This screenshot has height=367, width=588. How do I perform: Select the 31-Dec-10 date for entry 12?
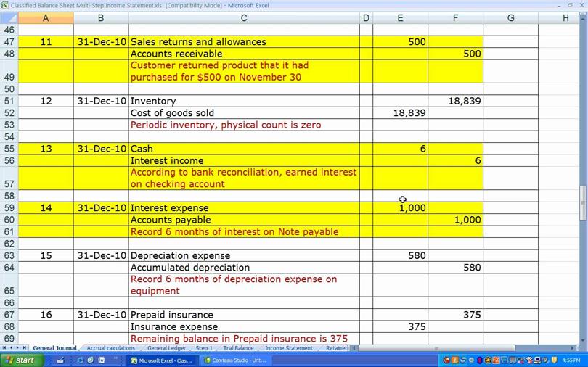tap(101, 101)
